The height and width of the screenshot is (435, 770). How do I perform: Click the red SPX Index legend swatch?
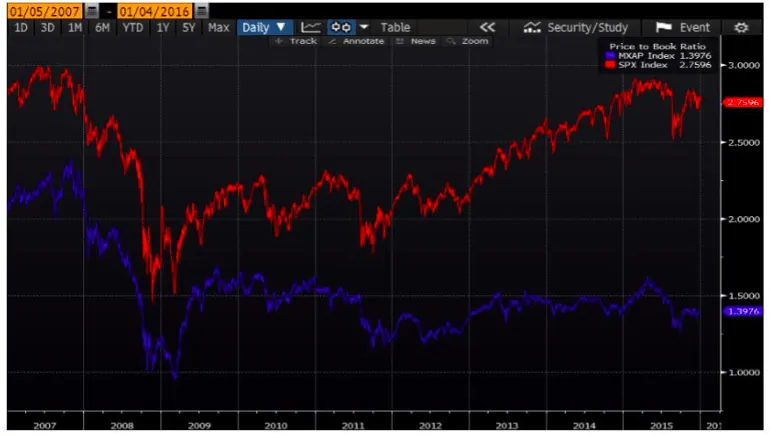tap(610, 65)
